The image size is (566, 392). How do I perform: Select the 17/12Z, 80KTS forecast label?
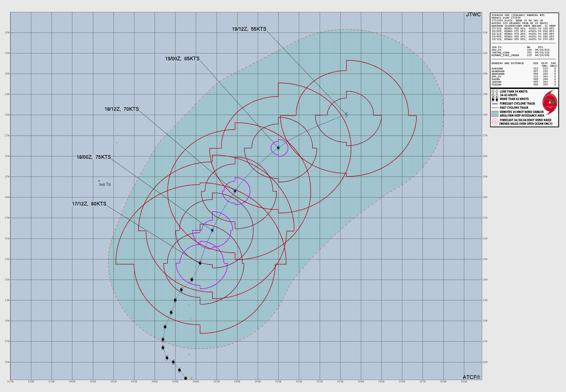tap(89, 204)
